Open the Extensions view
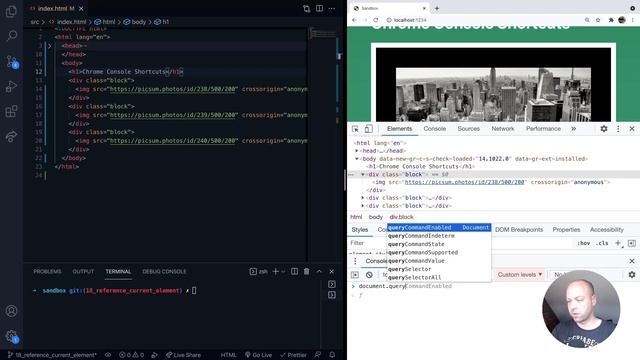This screenshot has height=360, width=640. [x=11, y=111]
